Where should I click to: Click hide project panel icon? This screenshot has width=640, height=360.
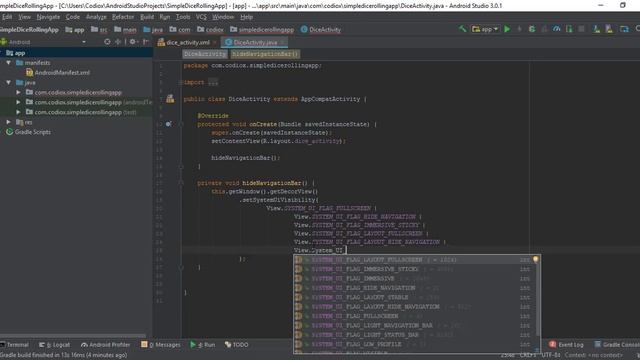pyautogui.click(x=145, y=42)
